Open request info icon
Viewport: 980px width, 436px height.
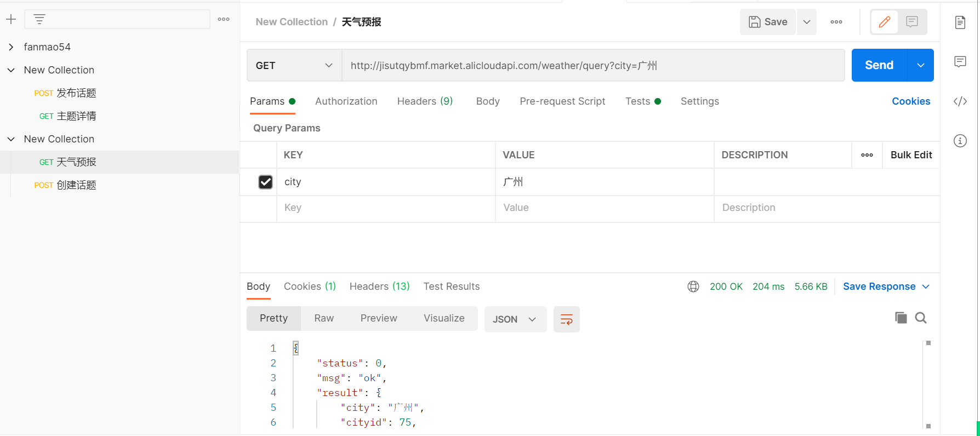(x=960, y=141)
